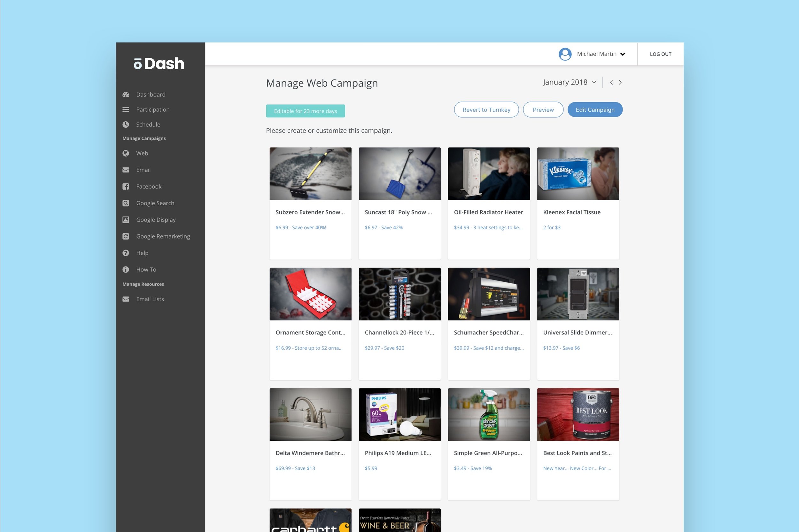Image resolution: width=799 pixels, height=532 pixels.
Task: Click the Dashboard gauge icon
Action: (126, 95)
